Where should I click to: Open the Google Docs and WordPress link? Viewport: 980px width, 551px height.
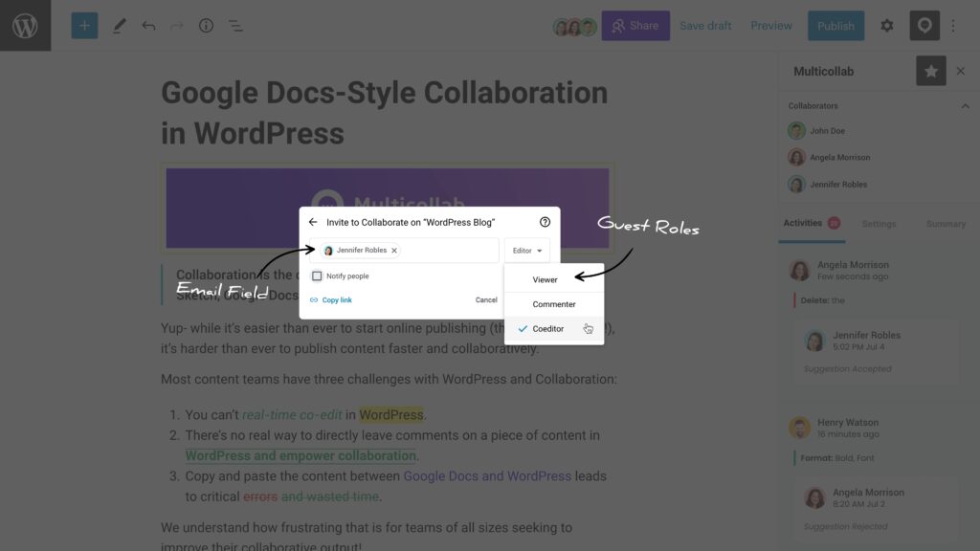click(487, 476)
